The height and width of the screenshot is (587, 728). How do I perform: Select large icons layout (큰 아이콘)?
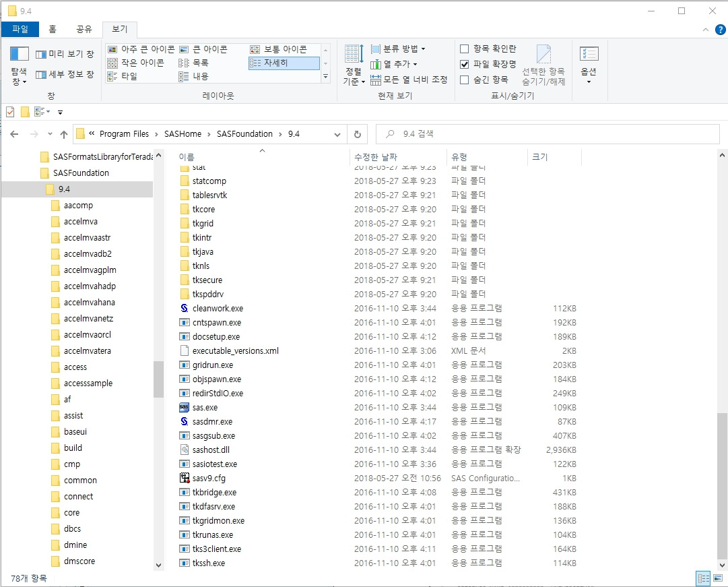coord(203,49)
